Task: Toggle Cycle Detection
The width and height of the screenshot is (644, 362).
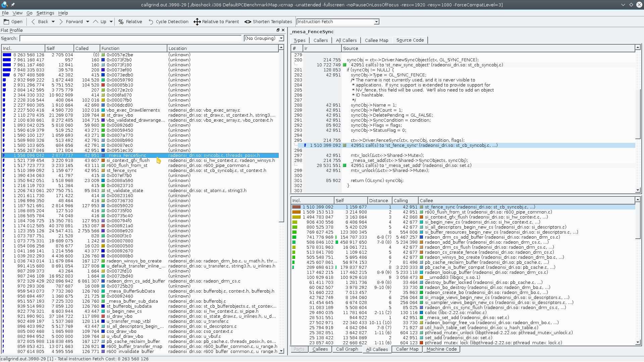Action: click(168, 22)
